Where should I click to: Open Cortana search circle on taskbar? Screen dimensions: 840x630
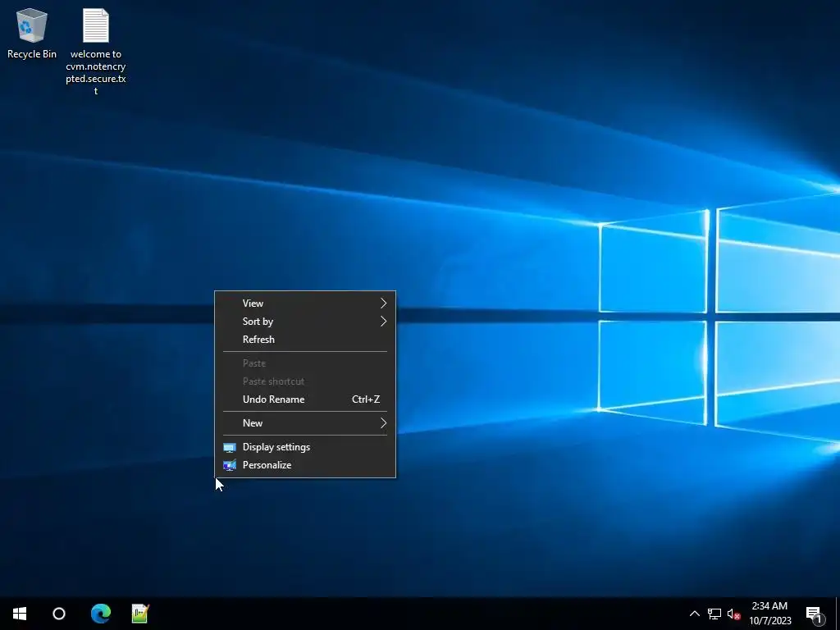click(x=59, y=614)
